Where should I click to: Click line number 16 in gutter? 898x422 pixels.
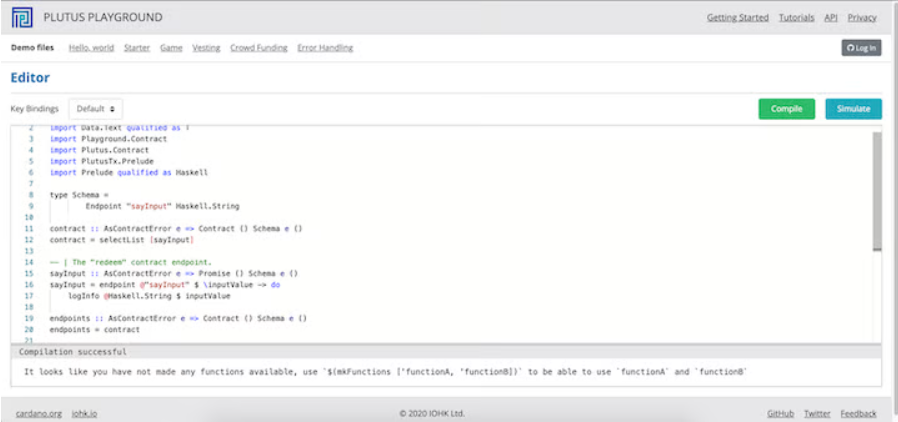point(29,285)
